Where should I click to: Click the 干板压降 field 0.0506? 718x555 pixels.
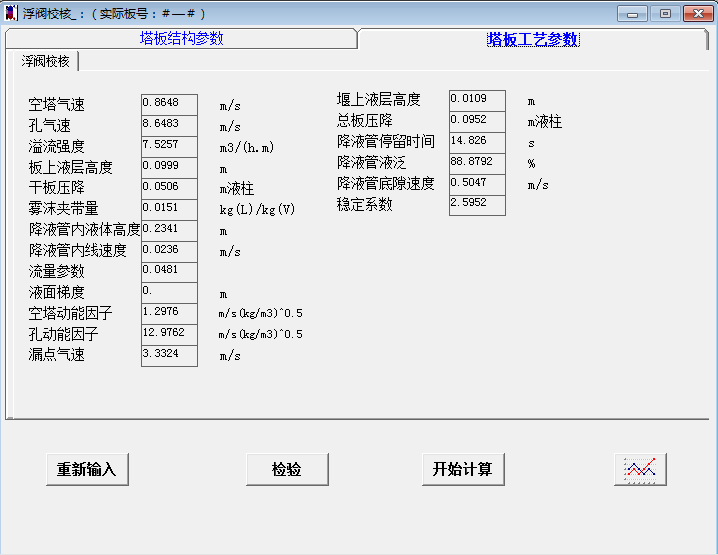point(169,189)
